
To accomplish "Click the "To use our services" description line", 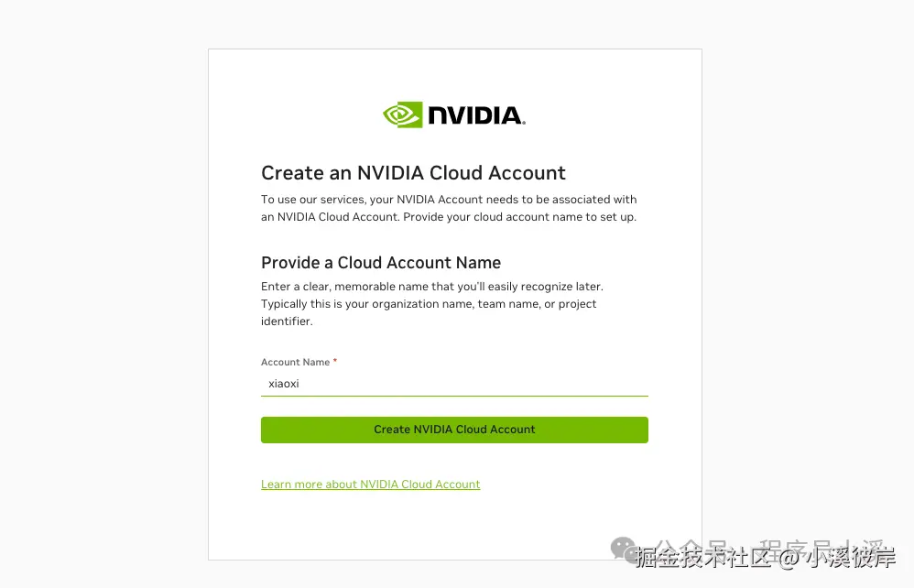I will [x=449, y=200].
